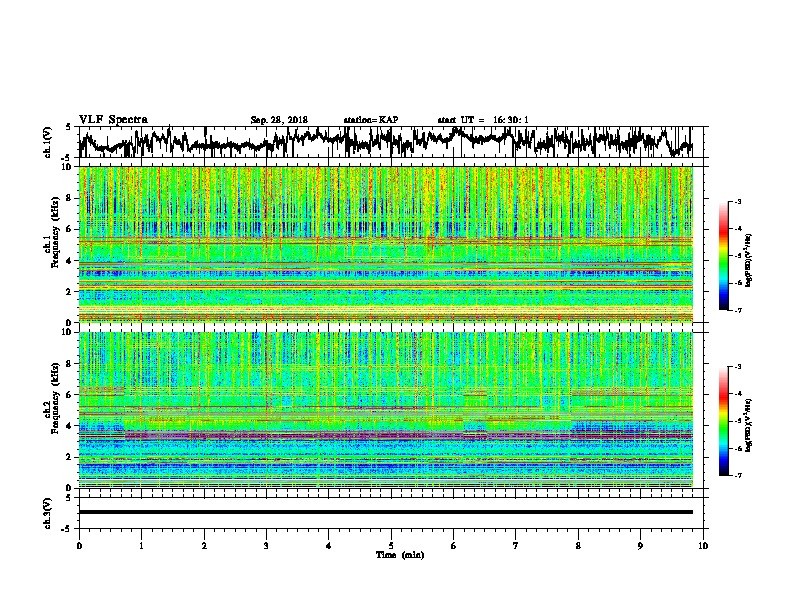The width and height of the screenshot is (792, 612).
Task: Click the flat black ch.3 voltage trace
Action: coord(386,512)
